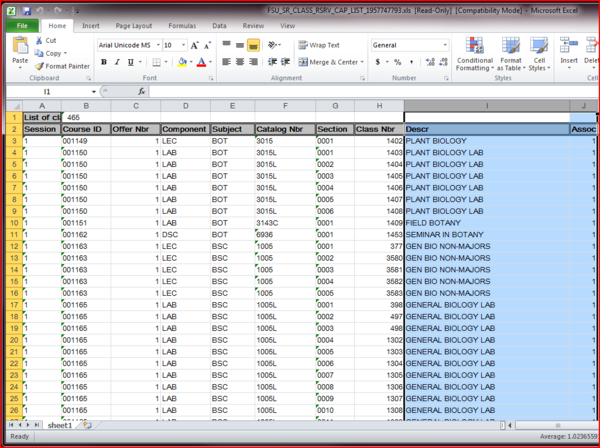The width and height of the screenshot is (600, 448).
Task: Click the Insert Function fx icon
Action: coord(141,91)
